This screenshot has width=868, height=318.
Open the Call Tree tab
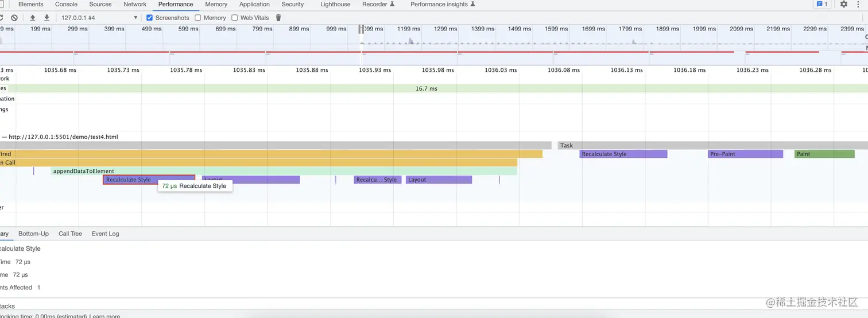(x=70, y=234)
